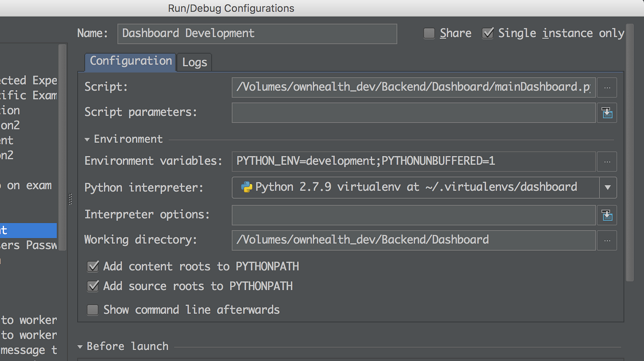Image resolution: width=644 pixels, height=361 pixels.
Task: Click the Environment variables text field
Action: coord(413,161)
